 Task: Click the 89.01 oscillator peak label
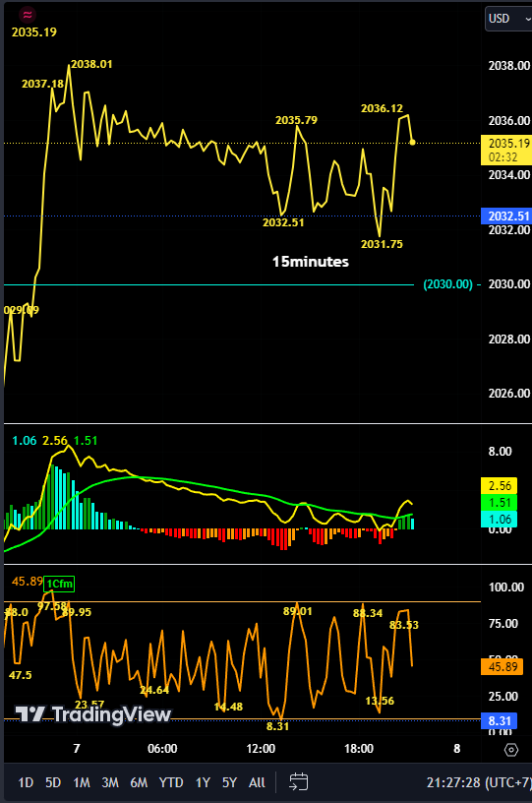[298, 611]
